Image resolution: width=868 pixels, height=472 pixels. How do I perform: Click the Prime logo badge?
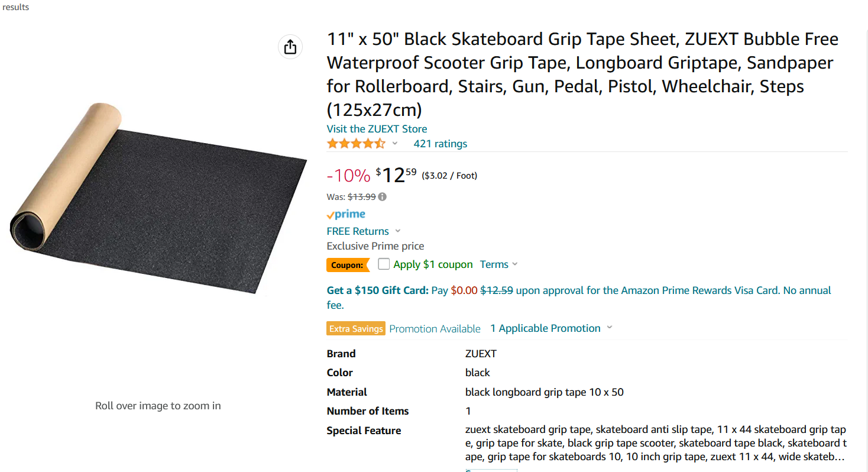point(346,214)
